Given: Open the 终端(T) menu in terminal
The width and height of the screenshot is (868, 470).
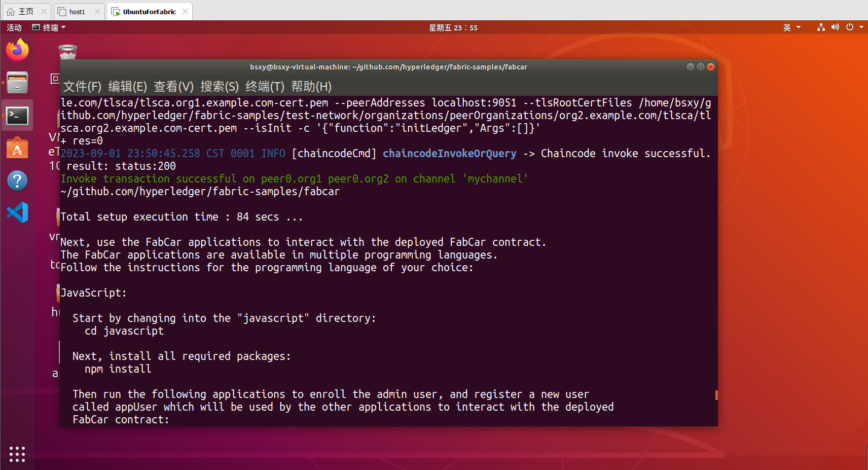Looking at the screenshot, I should 265,87.
